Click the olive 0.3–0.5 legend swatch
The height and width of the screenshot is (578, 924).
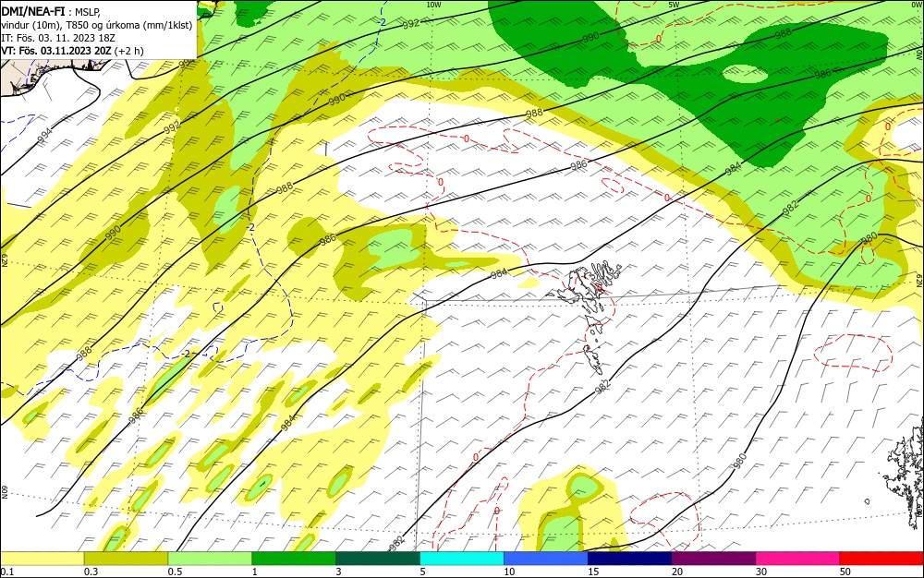pos(126,559)
